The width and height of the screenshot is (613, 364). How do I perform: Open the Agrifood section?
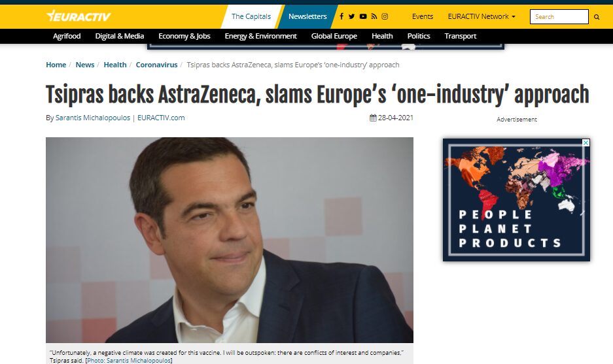(67, 36)
